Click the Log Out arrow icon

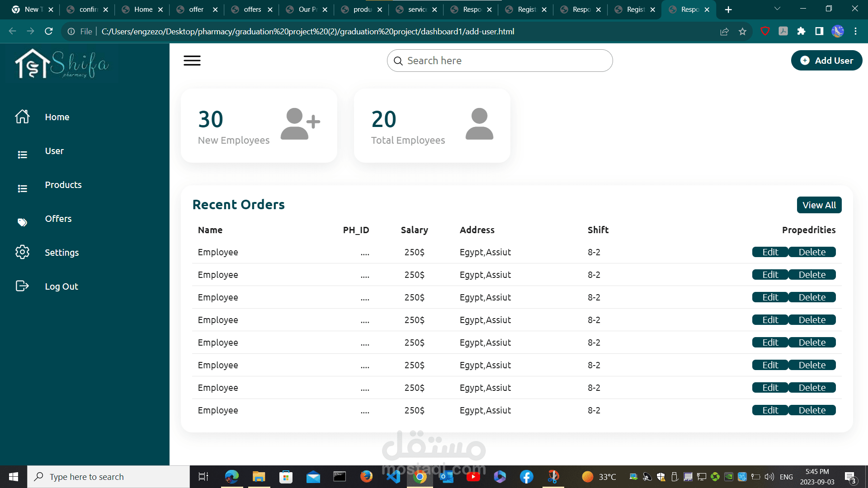pos(22,286)
